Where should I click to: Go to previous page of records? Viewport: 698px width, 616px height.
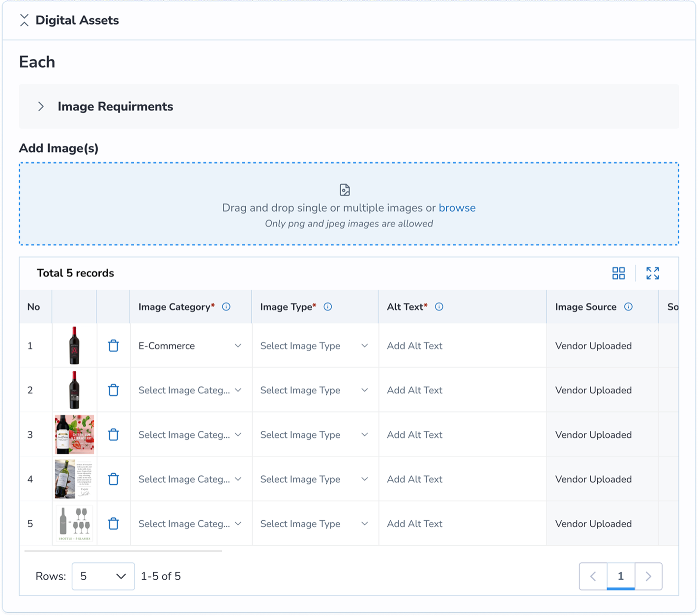coord(593,576)
